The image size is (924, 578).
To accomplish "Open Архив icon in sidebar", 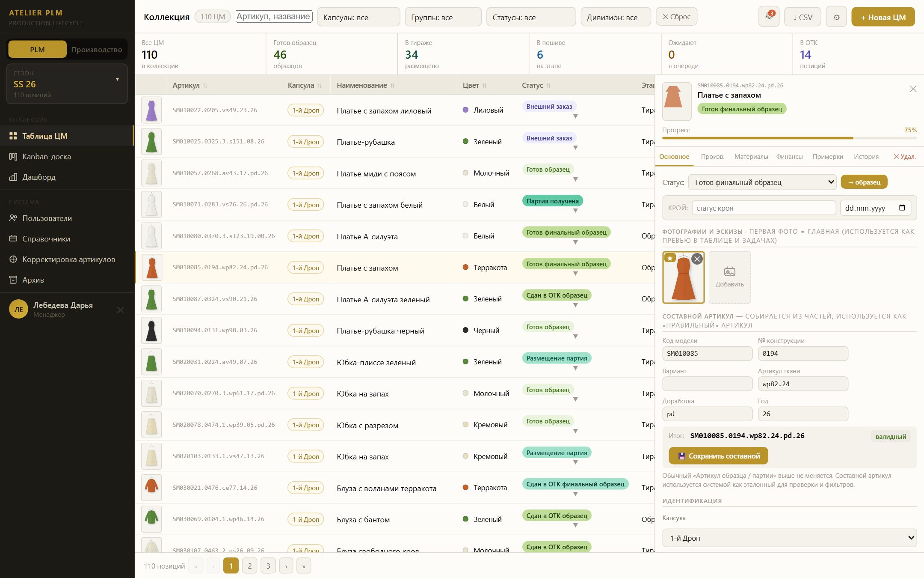I will point(13,280).
